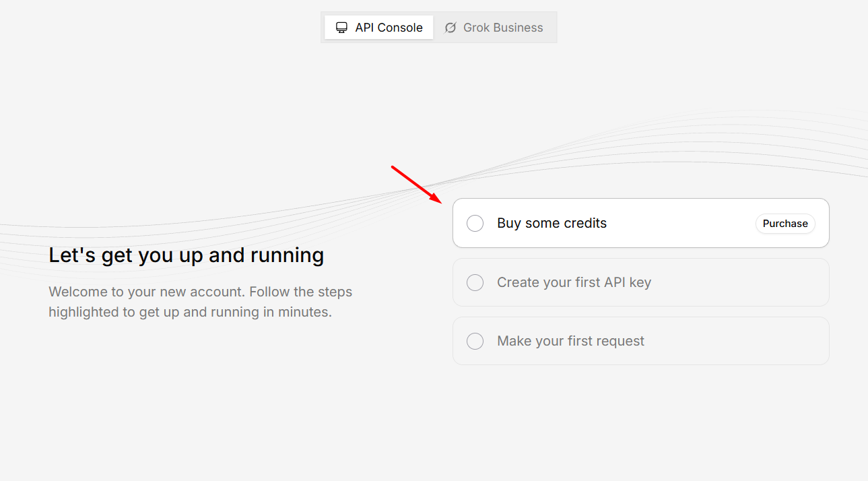The image size is (868, 481).
Task: Click the 'highlighted to get up and running' text line
Action: (x=190, y=313)
